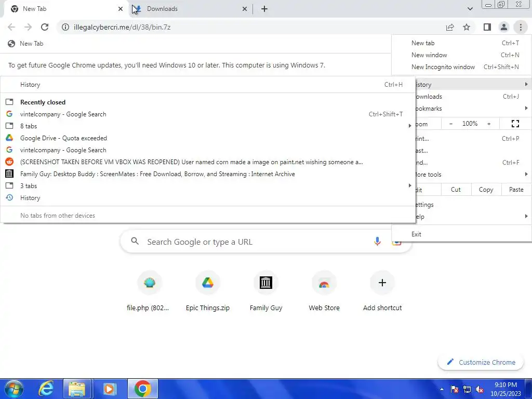Viewport: 532px width, 399px height.
Task: Decrease zoom with minus button
Action: coord(451,124)
